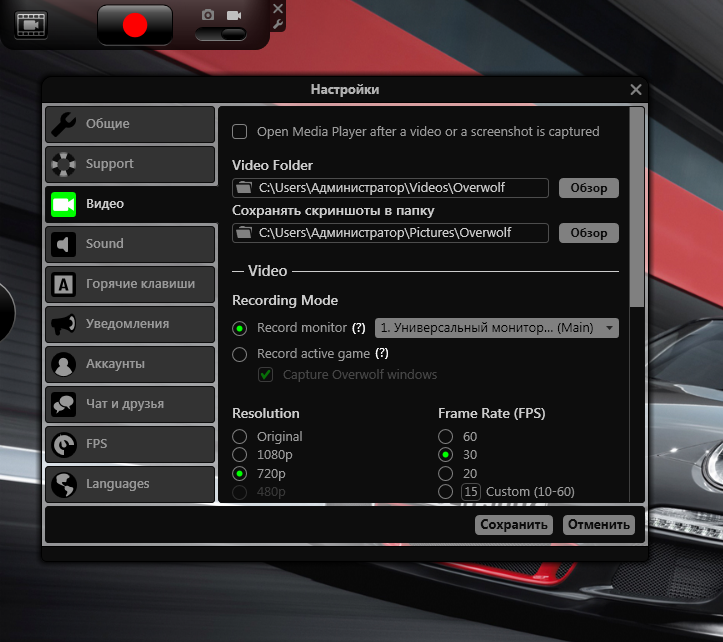Image resolution: width=723 pixels, height=642 pixels.
Task: Open the Чат и друзья tab
Action: pyautogui.click(x=130, y=404)
